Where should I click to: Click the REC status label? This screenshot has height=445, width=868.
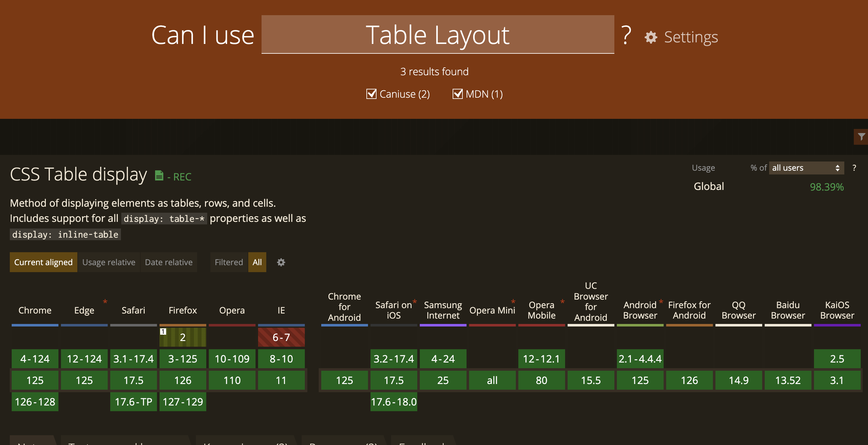(x=182, y=177)
